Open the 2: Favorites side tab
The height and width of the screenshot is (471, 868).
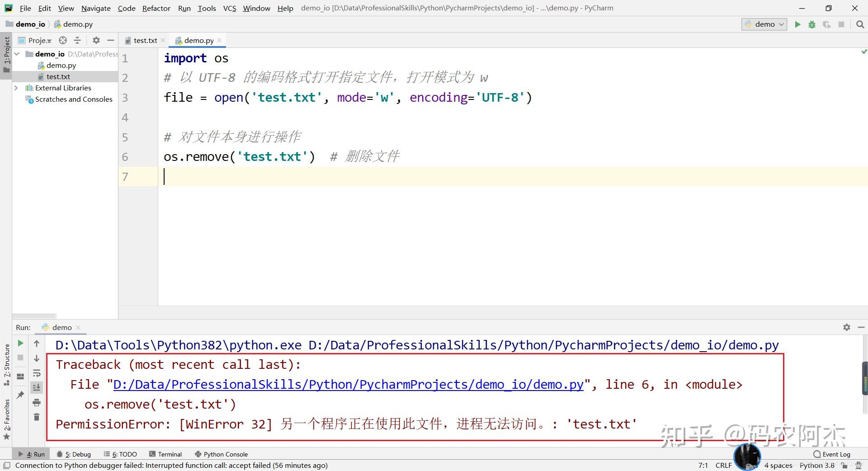[6, 419]
